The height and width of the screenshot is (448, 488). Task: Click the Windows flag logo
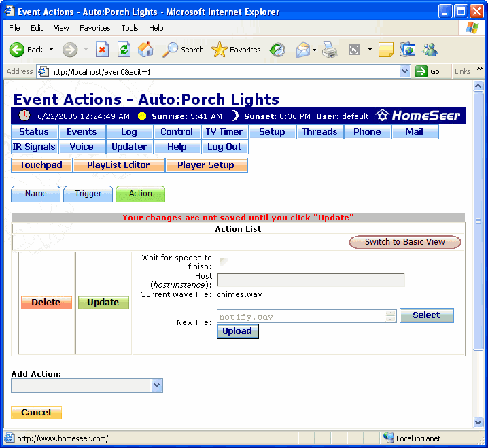point(472,28)
